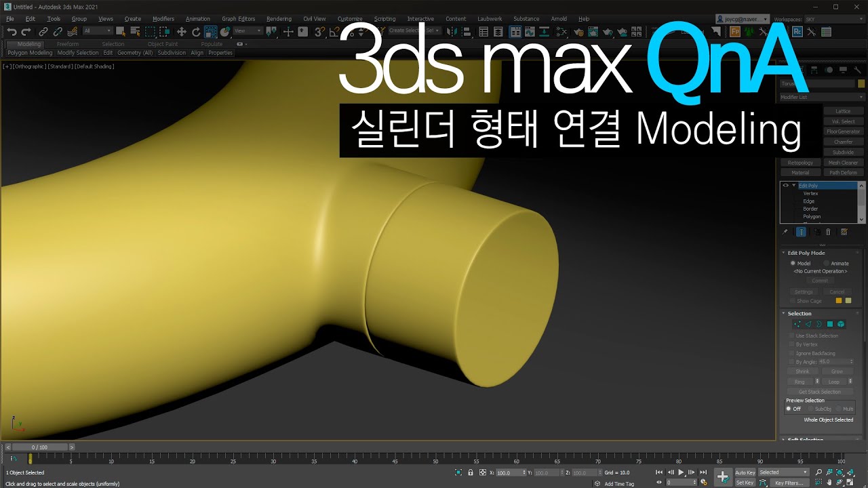This screenshot has height=488, width=868.
Task: Open the Modifier List dropdown
Action: coord(822,97)
